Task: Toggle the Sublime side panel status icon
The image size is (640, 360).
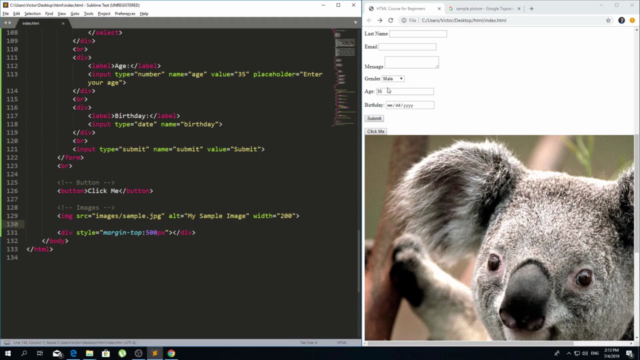Action: pos(7,342)
